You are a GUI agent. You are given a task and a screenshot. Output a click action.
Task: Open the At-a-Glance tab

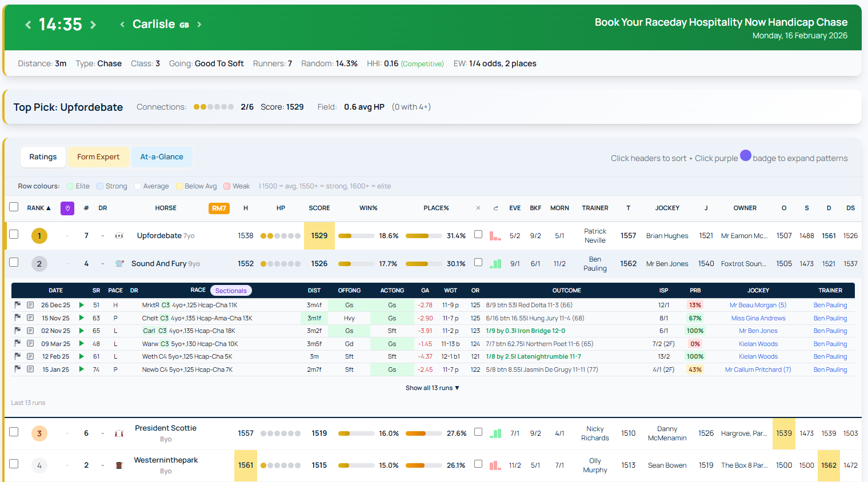coord(162,156)
